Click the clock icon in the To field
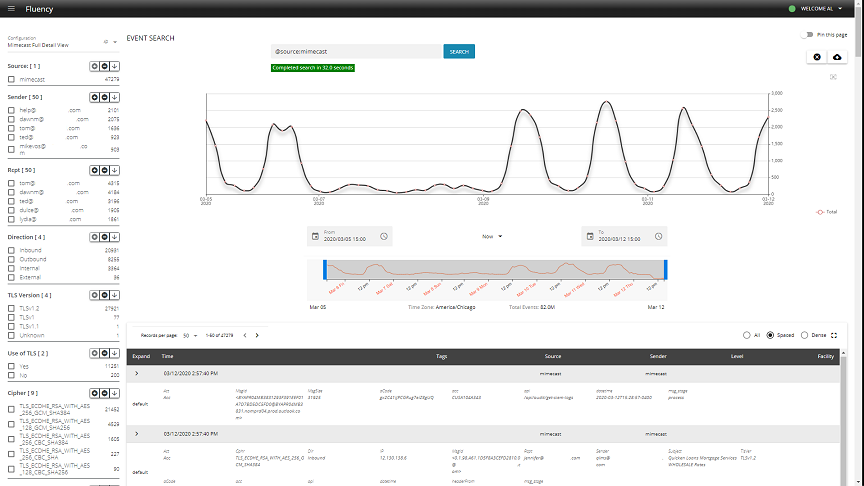The height and width of the screenshot is (486, 864). [658, 236]
